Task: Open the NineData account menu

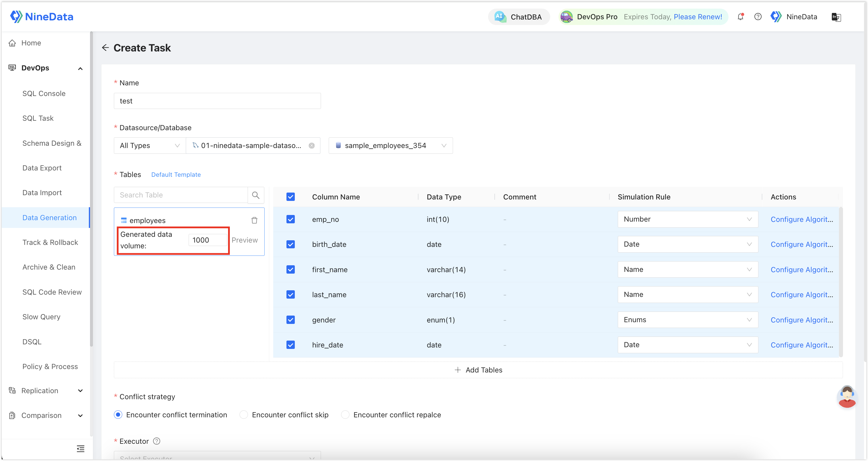Action: tap(794, 16)
